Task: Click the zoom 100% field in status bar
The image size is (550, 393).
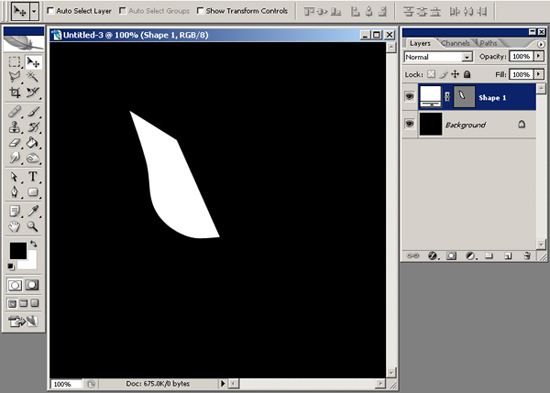Action: click(x=66, y=384)
